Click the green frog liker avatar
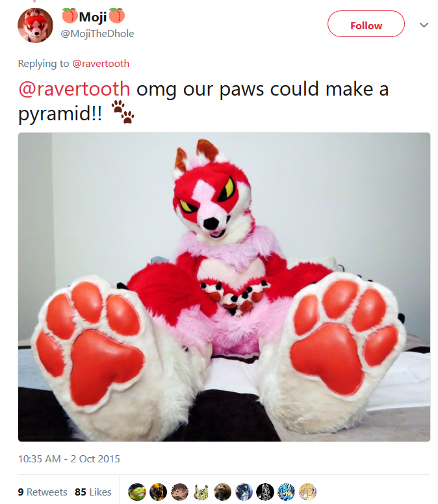Viewport: 438px width, 504px height. point(137,492)
